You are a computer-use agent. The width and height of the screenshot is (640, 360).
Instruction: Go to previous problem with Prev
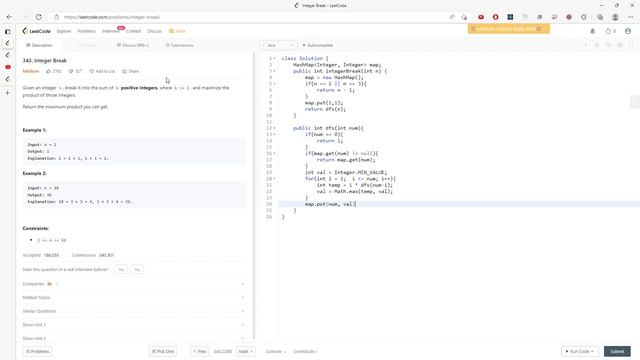200,351
